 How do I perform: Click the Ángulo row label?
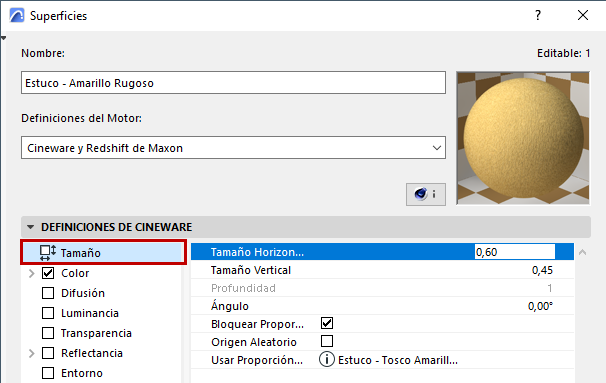coord(230,306)
